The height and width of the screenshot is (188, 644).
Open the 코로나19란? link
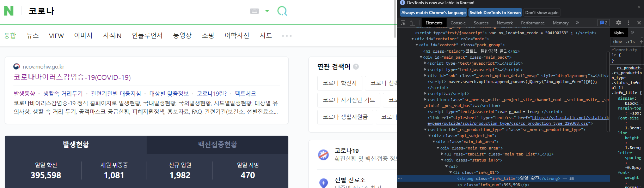212,93
